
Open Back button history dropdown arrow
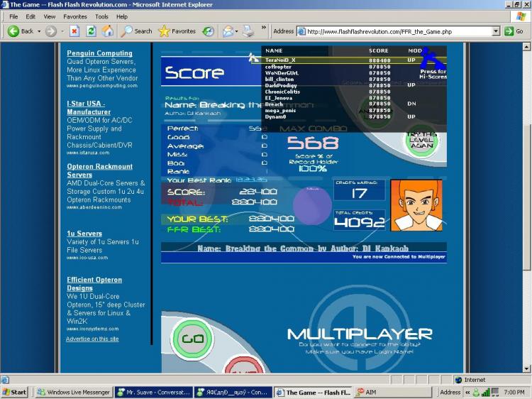39,31
